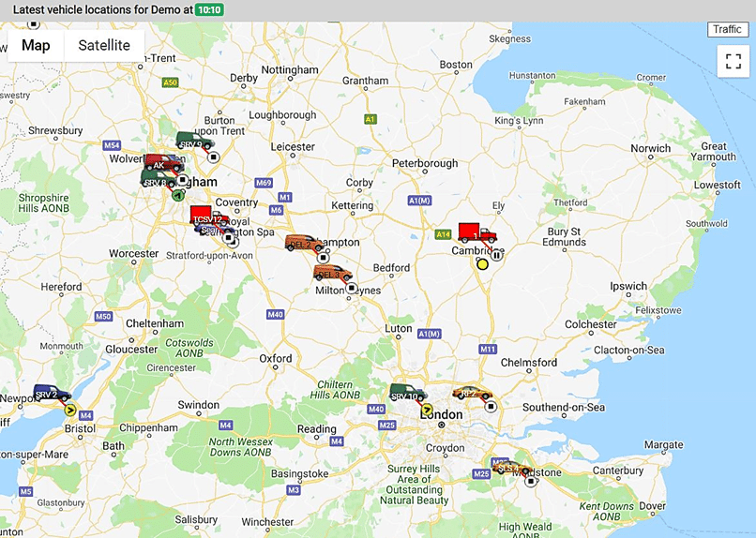Click the pause status marker at Cambridge
This screenshot has height=538, width=756.
[x=496, y=255]
